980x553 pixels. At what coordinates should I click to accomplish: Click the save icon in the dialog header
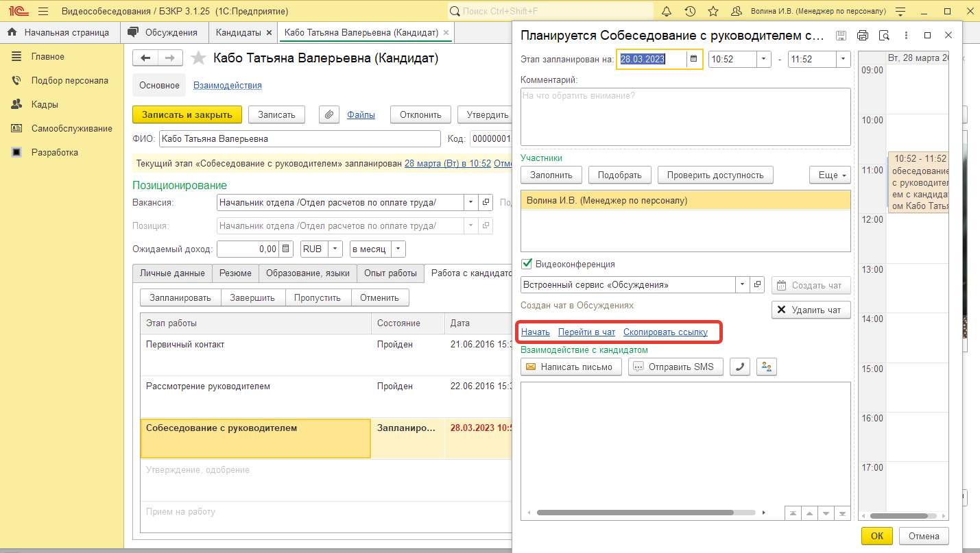click(x=841, y=36)
